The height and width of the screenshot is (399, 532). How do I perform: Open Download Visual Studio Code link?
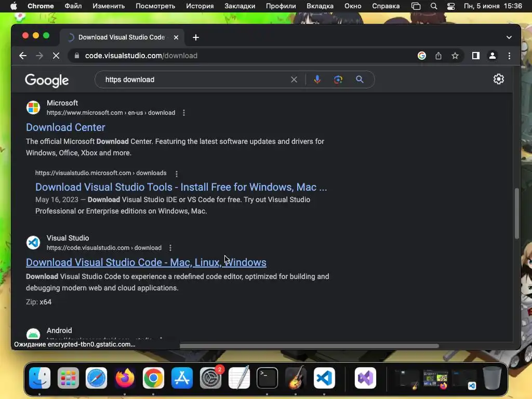[146, 262]
